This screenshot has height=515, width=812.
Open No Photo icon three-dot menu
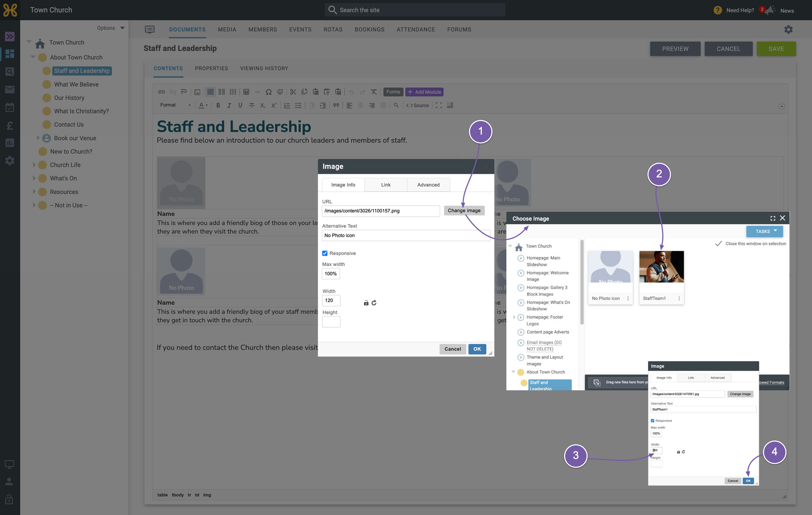point(628,299)
